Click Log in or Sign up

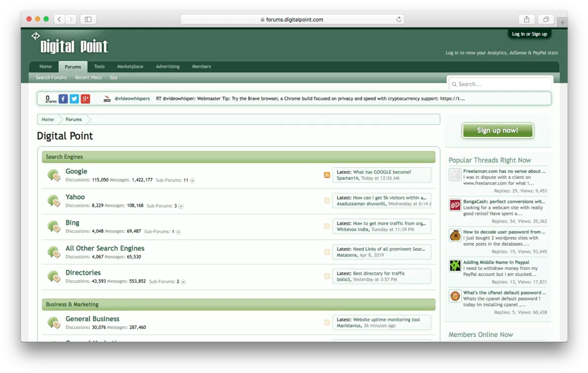pyautogui.click(x=529, y=34)
